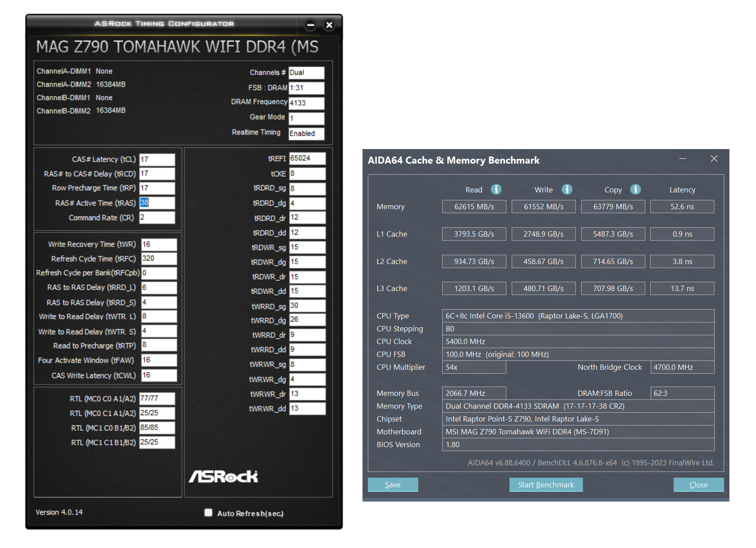Click the Memory Bus value 2066.7 MHz
This screenshot has width=756, height=548.
[x=474, y=393]
